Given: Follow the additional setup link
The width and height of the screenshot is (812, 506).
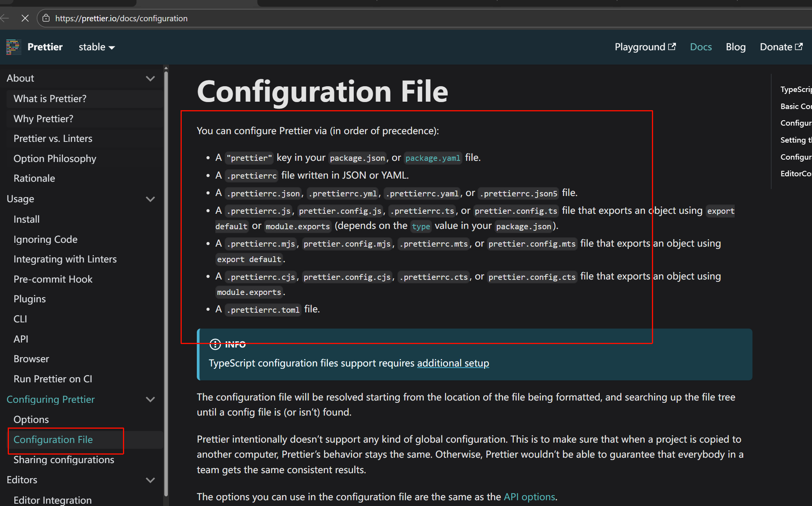Looking at the screenshot, I should 453,363.
